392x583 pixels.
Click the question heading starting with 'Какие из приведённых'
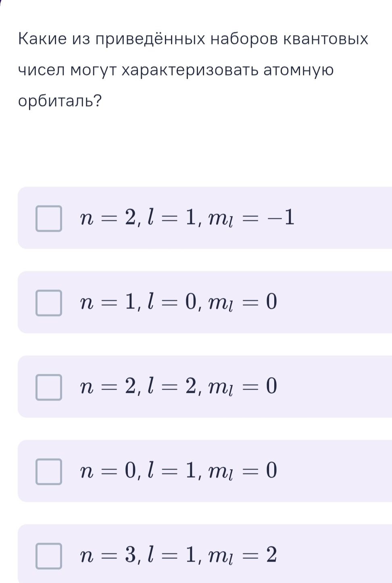point(193,40)
